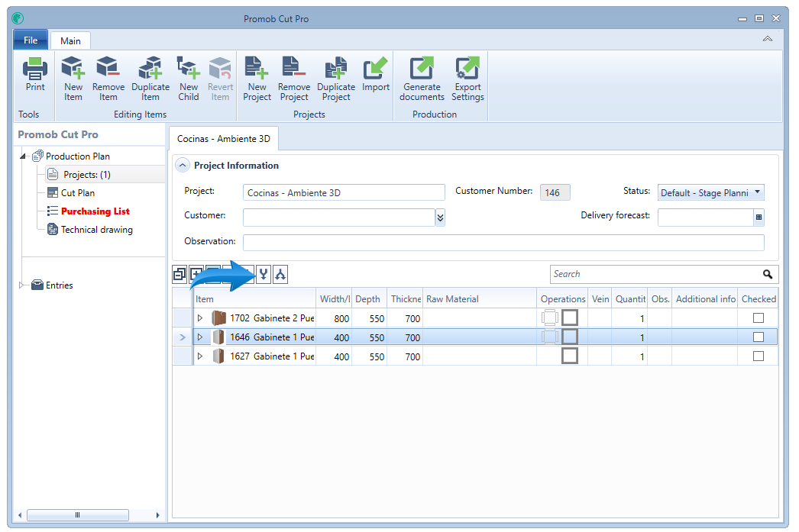Expand the 1646 Gabinete 1 Pue row

pyautogui.click(x=200, y=337)
